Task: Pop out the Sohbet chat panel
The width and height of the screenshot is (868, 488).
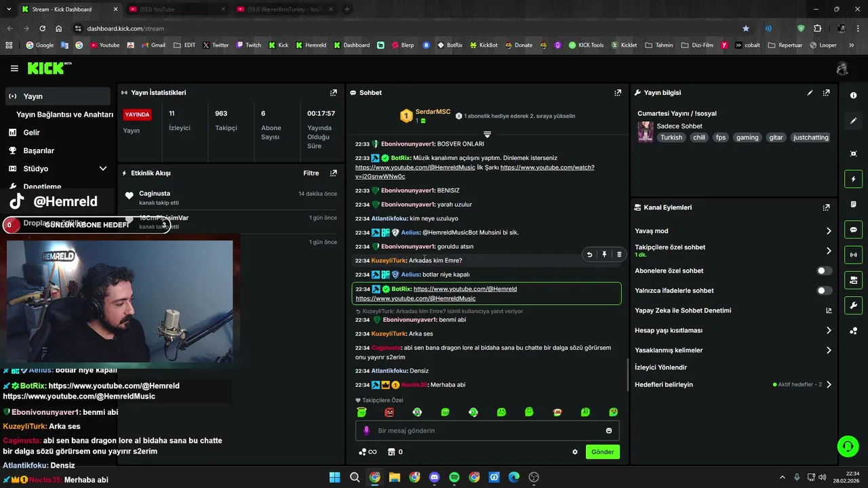Action: (x=618, y=93)
